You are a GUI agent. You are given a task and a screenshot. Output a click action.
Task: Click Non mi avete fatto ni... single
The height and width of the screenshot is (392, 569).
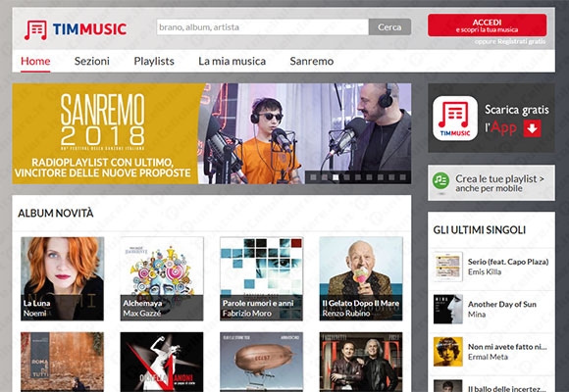pyautogui.click(x=507, y=347)
